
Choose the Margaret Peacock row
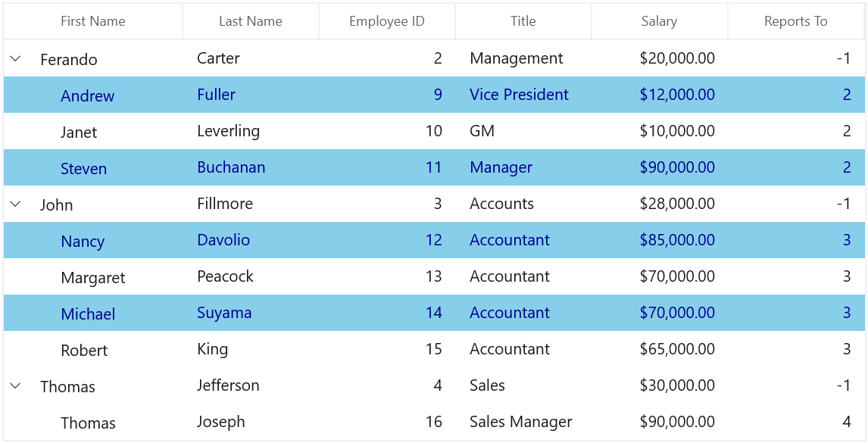click(434, 276)
